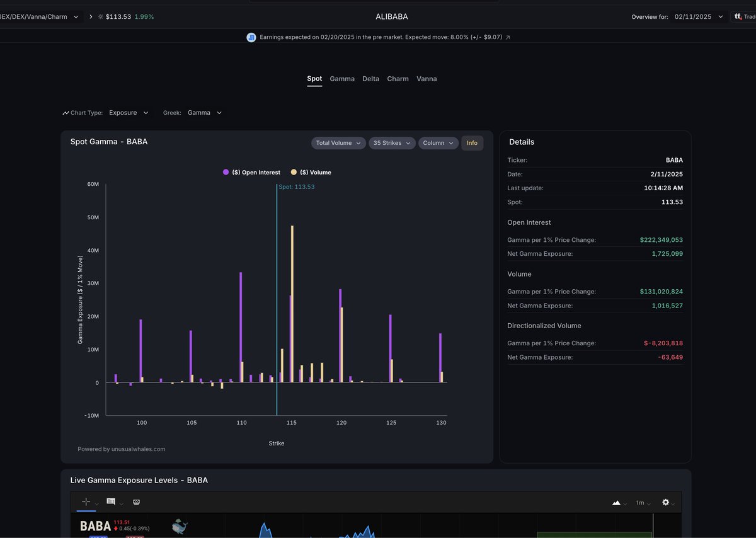Open the Total Volume dropdown
This screenshot has height=538, width=756.
pos(338,143)
